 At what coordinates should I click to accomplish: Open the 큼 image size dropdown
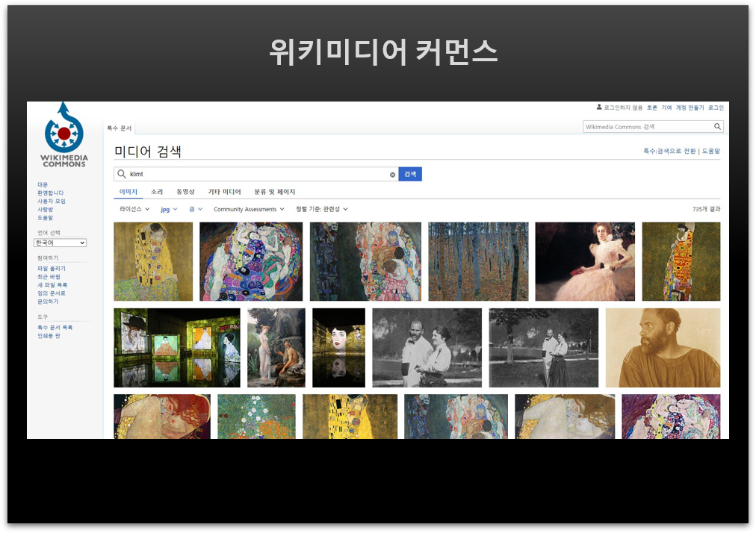pos(196,209)
